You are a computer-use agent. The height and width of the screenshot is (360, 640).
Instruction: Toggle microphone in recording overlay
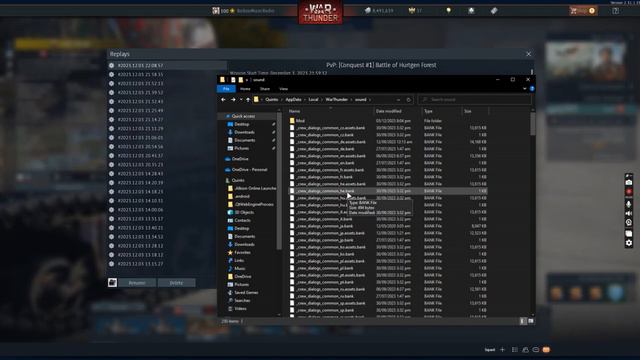pos(629,203)
